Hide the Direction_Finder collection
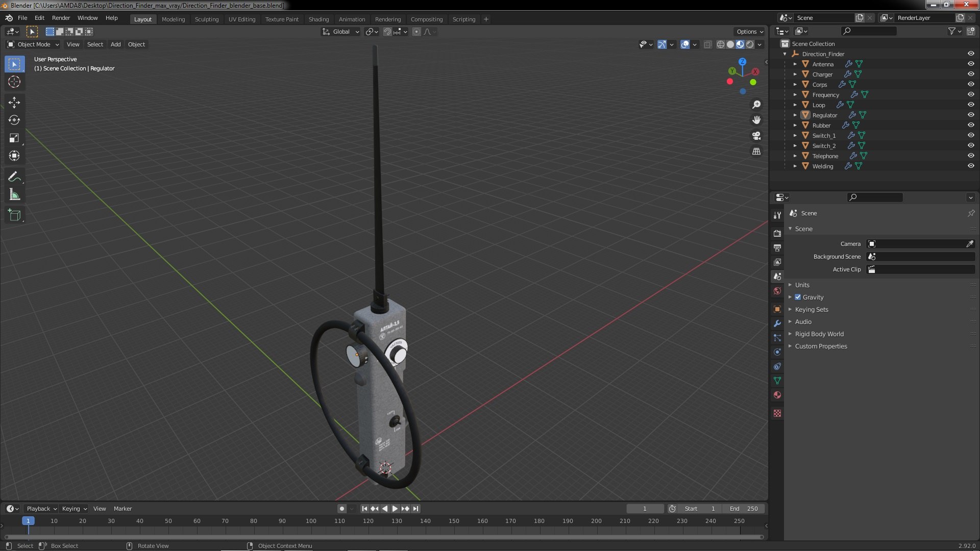This screenshot has width=980, height=551. (971, 54)
